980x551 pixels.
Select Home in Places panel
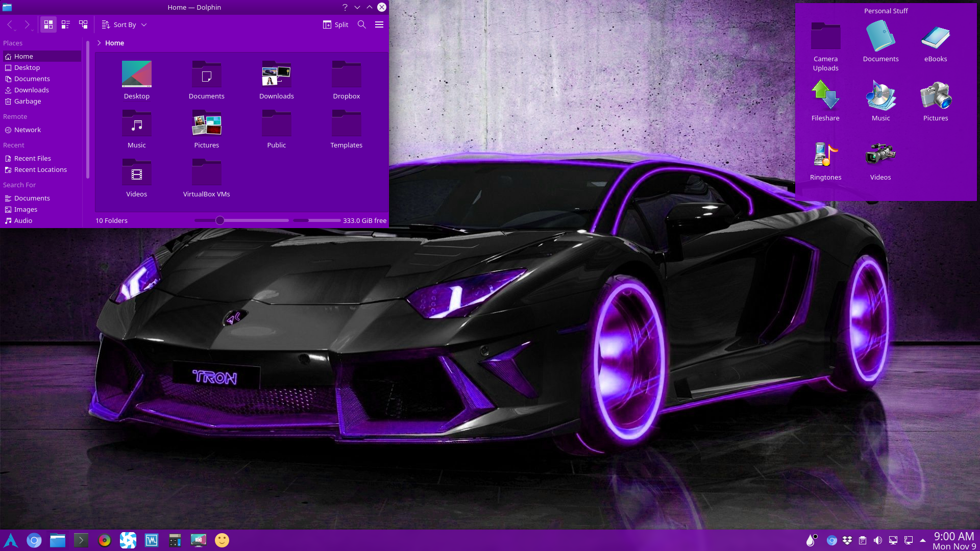[42, 56]
